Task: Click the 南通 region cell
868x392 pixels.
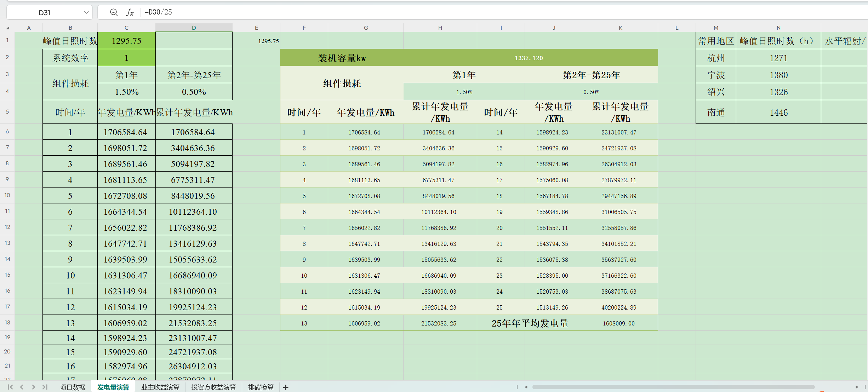Action: (x=716, y=112)
